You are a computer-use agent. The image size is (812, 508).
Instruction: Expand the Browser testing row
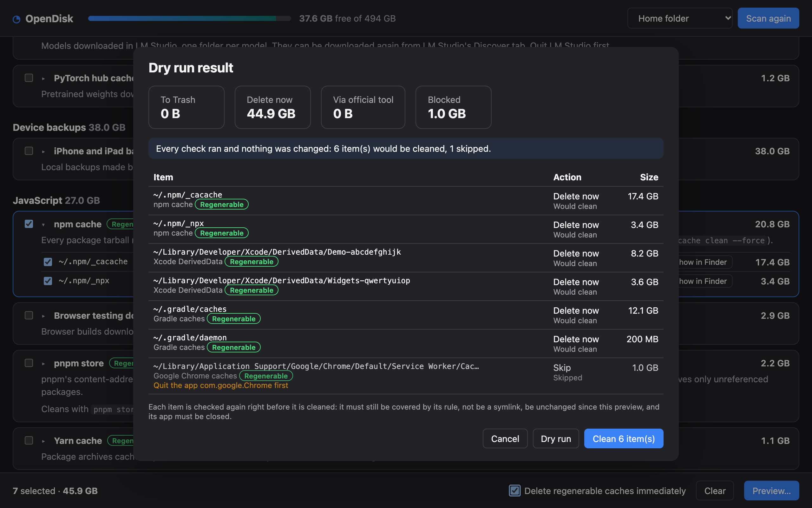coord(43,316)
